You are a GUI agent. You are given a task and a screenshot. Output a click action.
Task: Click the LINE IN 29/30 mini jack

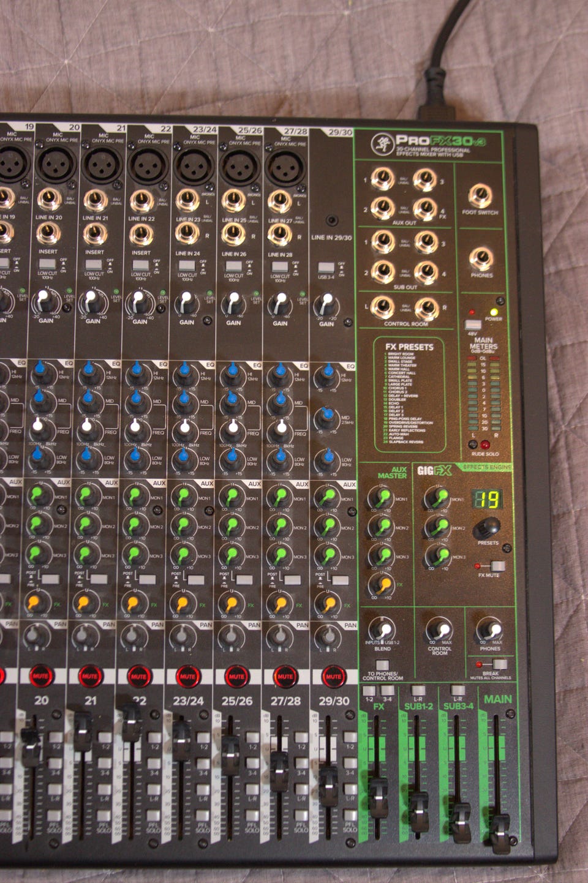(x=332, y=221)
